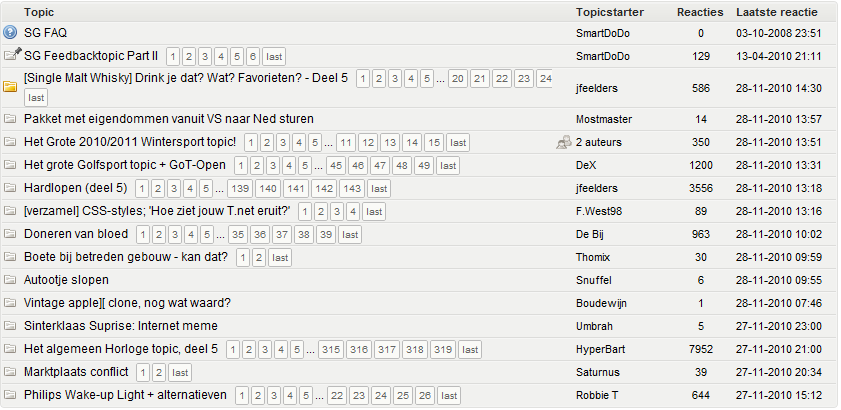
Task: Open the 'Topicstarter' column header
Action: (x=609, y=12)
